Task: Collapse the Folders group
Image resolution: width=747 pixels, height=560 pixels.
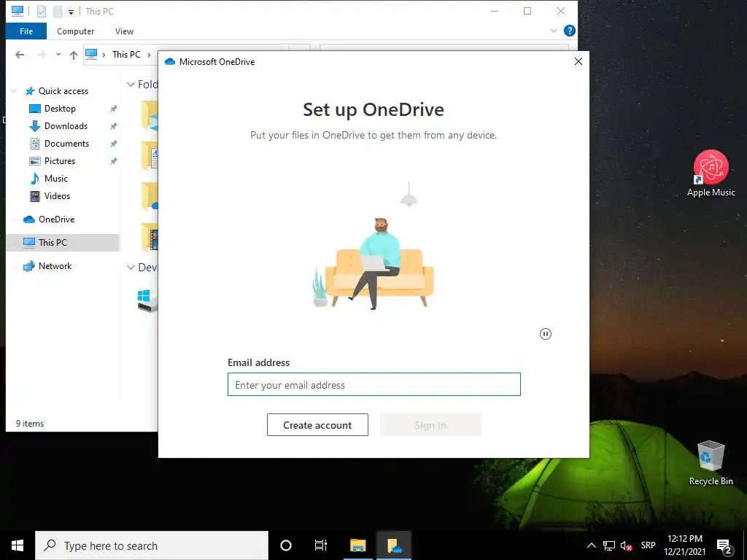Action: (131, 85)
